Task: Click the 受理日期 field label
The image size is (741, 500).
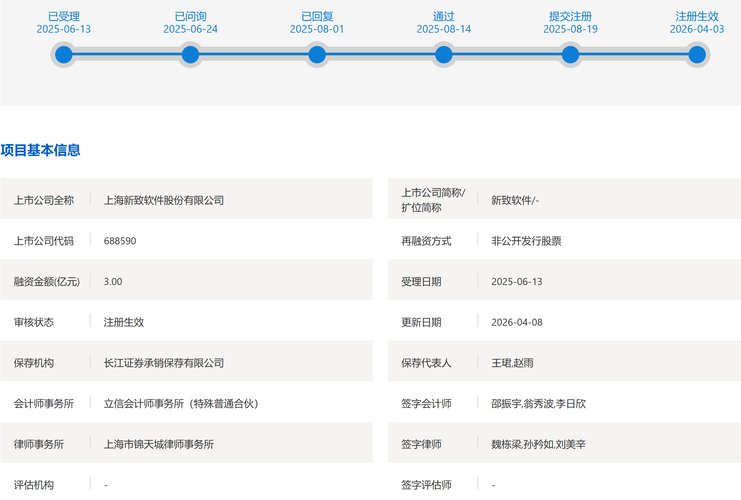Action: 421,282
